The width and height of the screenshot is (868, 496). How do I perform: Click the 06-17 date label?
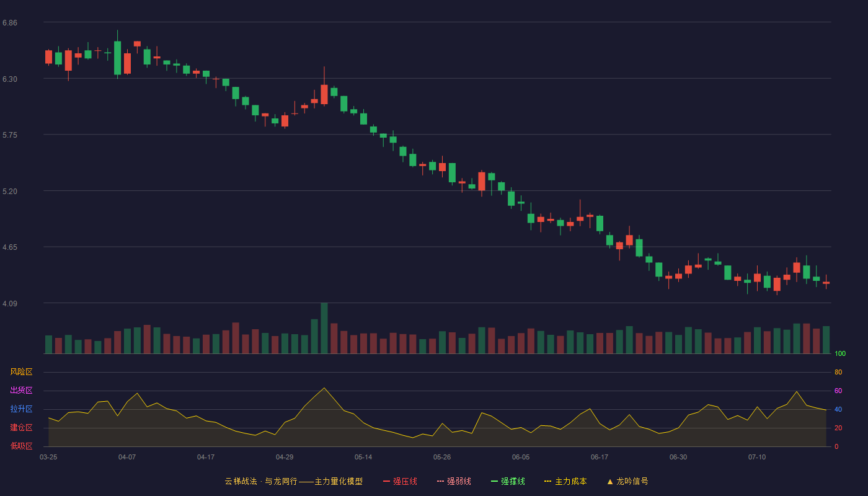600,457
